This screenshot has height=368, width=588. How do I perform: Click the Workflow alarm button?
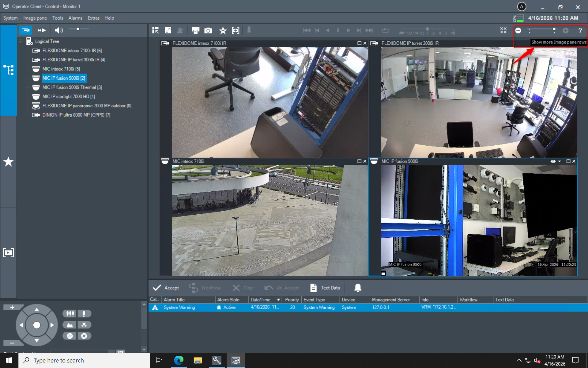205,288
